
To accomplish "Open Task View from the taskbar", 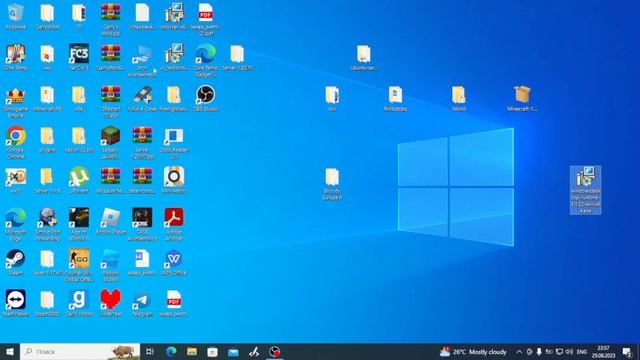I will point(150,352).
